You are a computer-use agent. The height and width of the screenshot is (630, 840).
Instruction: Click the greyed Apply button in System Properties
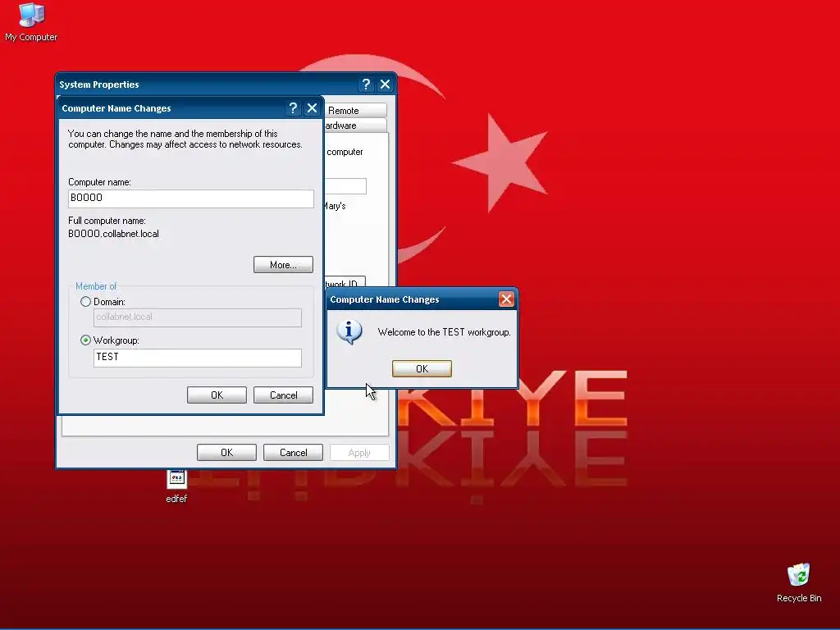click(359, 453)
